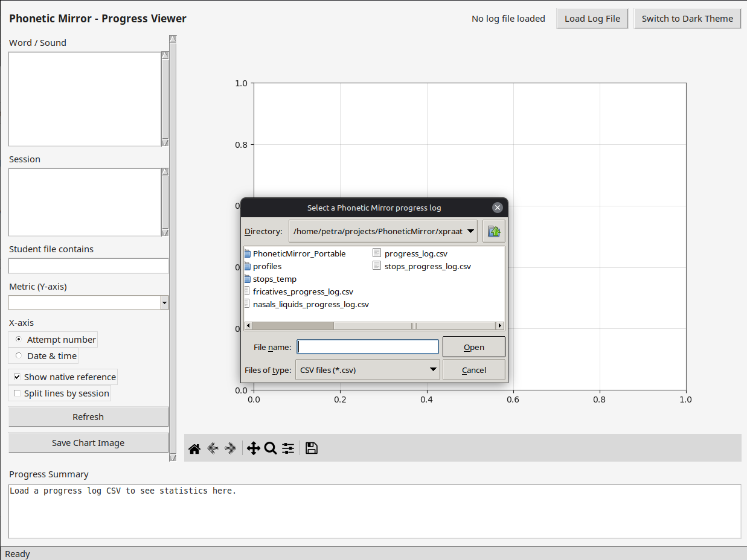Image resolution: width=747 pixels, height=560 pixels.
Task: Activate the Pan tool in chart toolbar
Action: [254, 448]
